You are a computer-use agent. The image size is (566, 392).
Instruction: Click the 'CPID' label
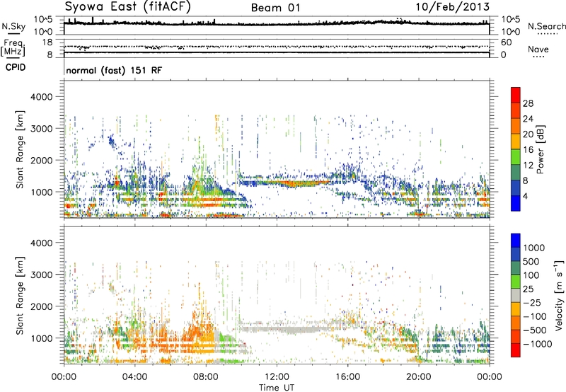click(16, 67)
